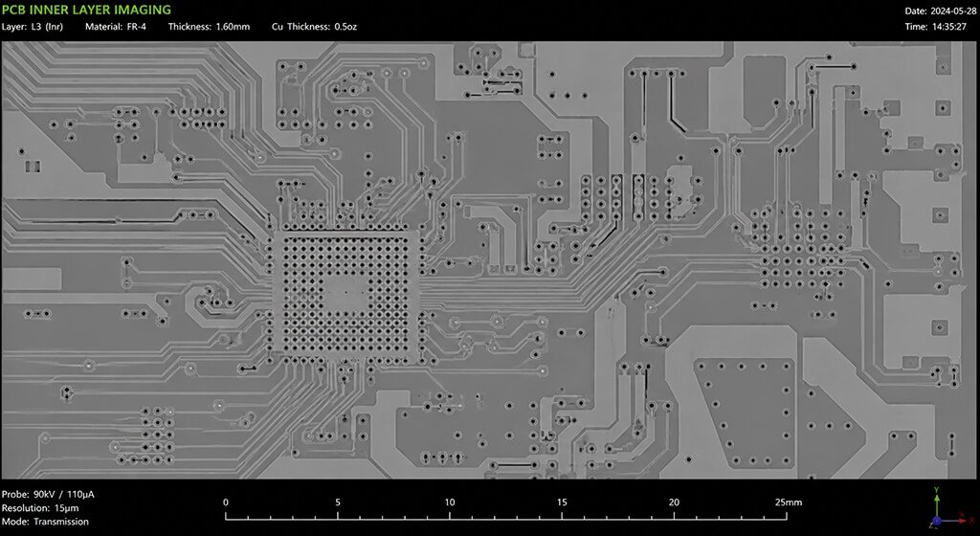Screen dimensions: 980x536
Task: Select the 'Layer: L3 (Inr)' label
Action: click(x=32, y=27)
